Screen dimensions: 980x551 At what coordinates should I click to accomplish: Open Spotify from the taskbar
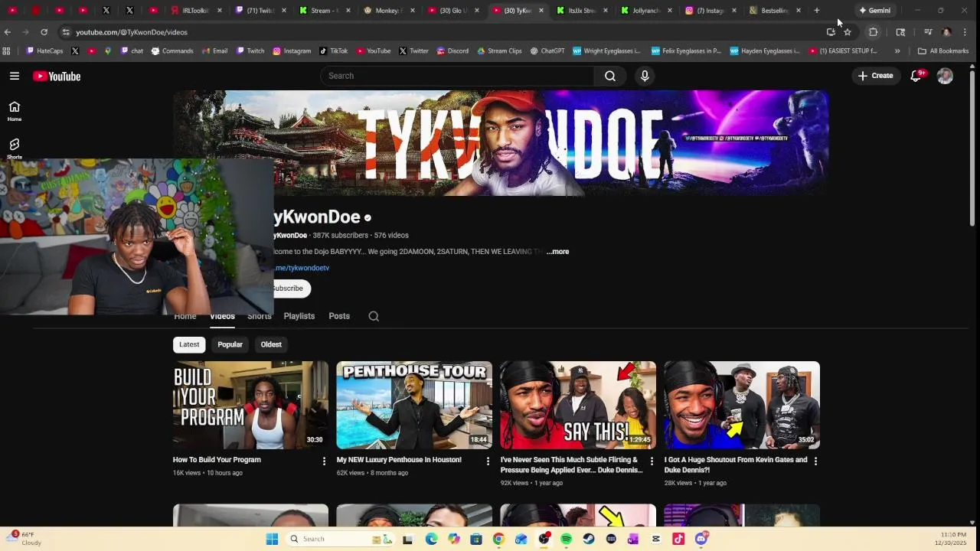(566, 539)
